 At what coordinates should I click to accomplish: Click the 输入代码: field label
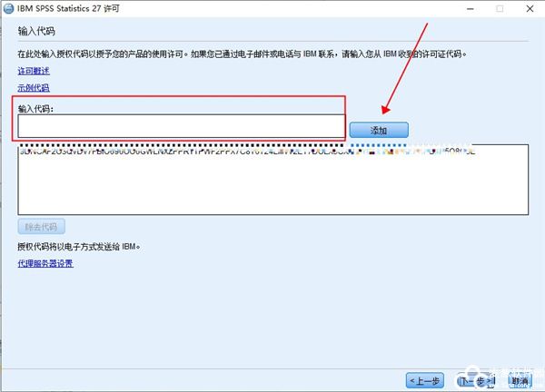coord(35,109)
